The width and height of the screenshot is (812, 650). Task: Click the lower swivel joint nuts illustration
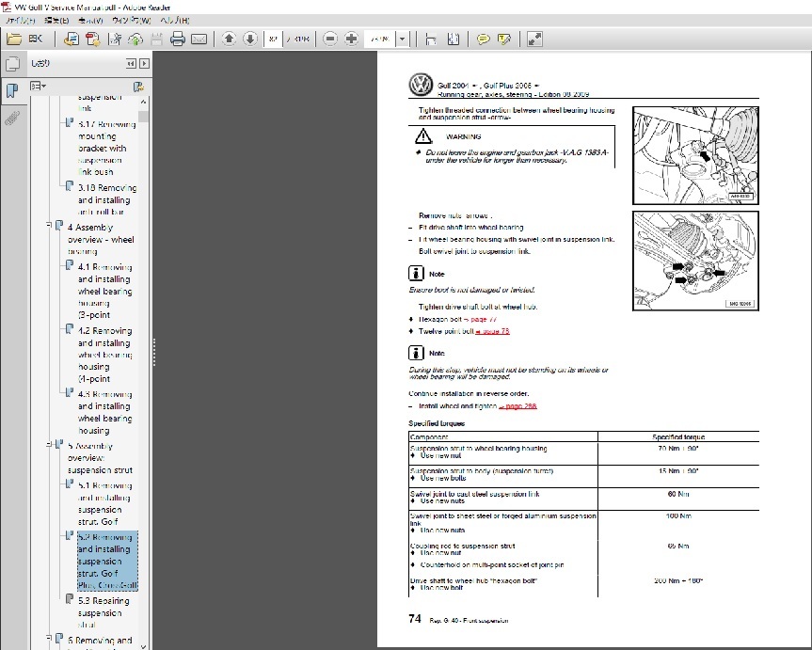[x=695, y=261]
